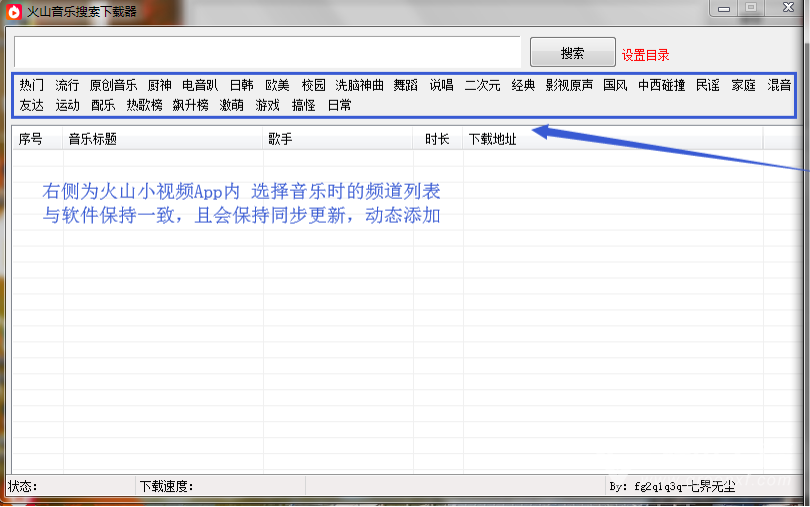Select the 搞怪 channel
The height and width of the screenshot is (507, 810).
point(303,105)
